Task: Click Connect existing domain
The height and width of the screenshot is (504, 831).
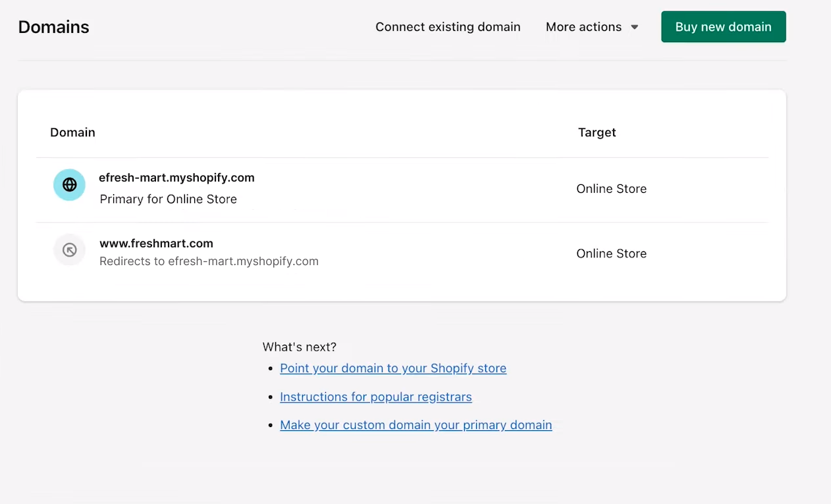Action: [448, 27]
